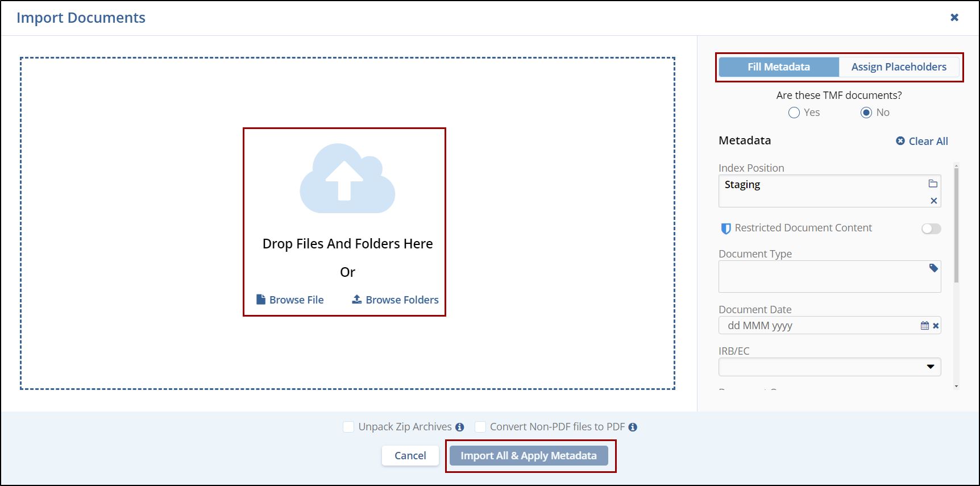
Task: Check the Unpack Zip Archives box
Action: (x=348, y=427)
